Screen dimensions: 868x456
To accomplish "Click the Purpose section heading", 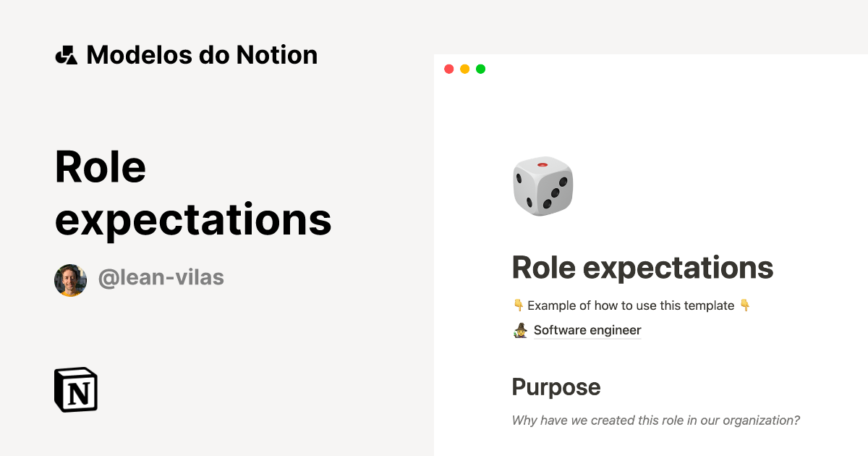I will click(556, 387).
